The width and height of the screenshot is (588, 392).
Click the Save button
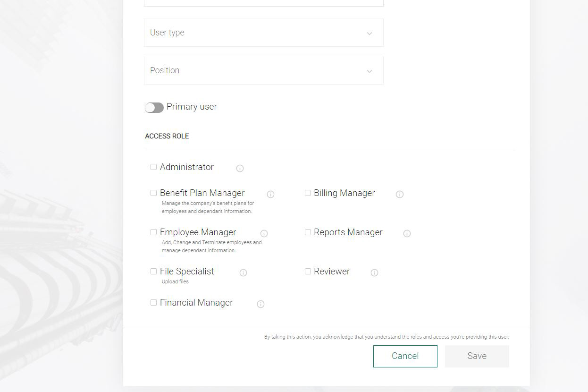[477, 356]
